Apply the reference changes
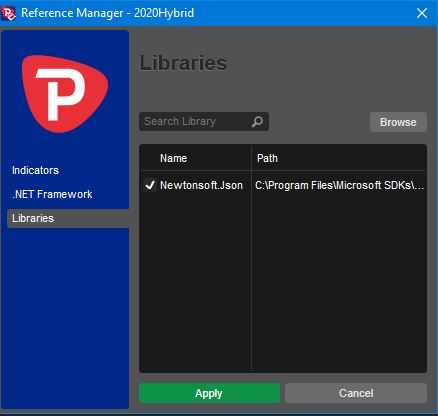This screenshot has width=438, height=416. click(209, 393)
